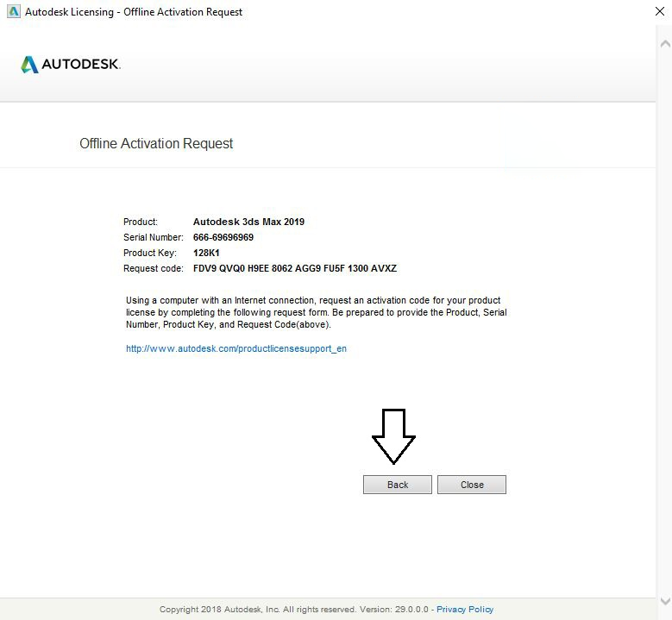672x620 pixels.
Task: Click the Autodesk title bar app icon
Action: point(14,11)
